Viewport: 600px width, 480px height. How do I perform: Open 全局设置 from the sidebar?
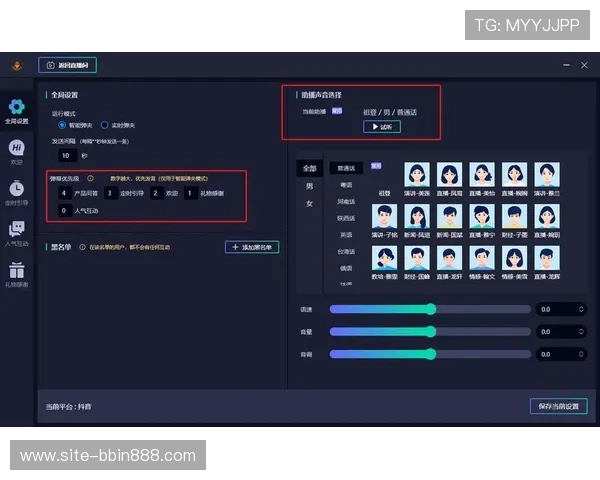tap(17, 110)
